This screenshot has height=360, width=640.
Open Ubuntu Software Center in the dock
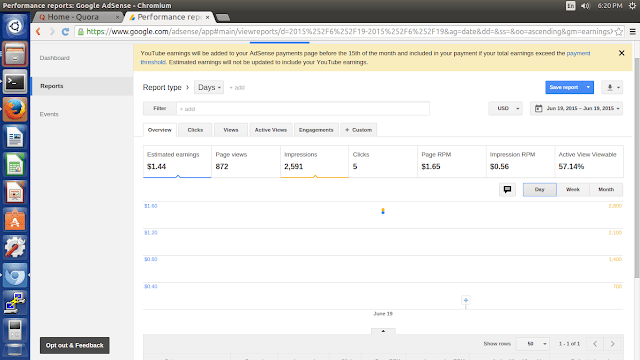[x=15, y=220]
